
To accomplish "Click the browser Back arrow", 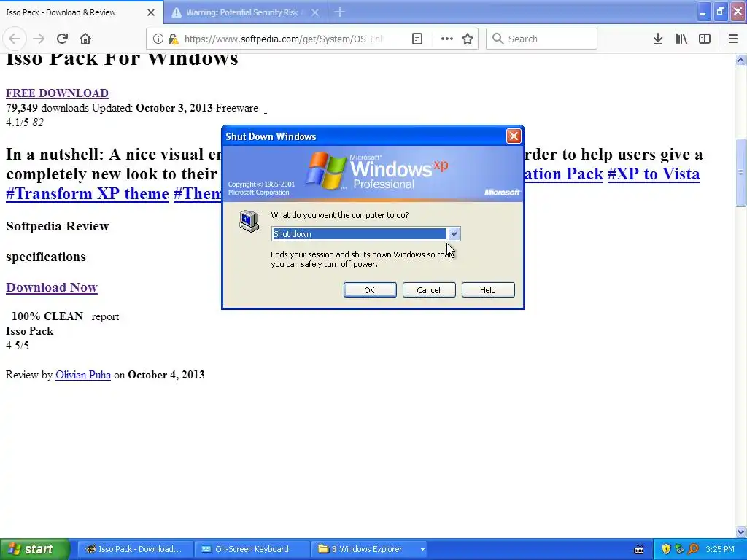I will [15, 39].
